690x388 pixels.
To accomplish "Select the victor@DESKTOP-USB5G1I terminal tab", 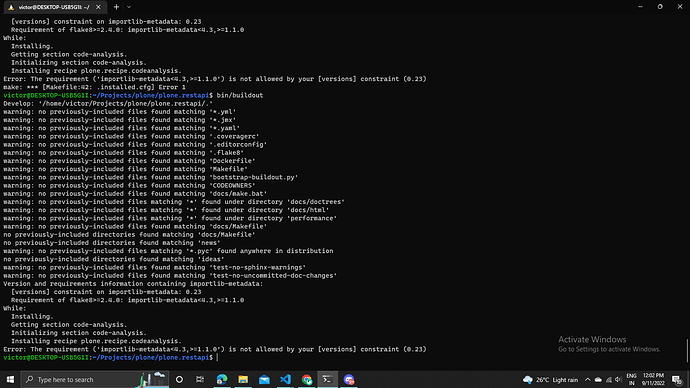I will pyautogui.click(x=54, y=7).
